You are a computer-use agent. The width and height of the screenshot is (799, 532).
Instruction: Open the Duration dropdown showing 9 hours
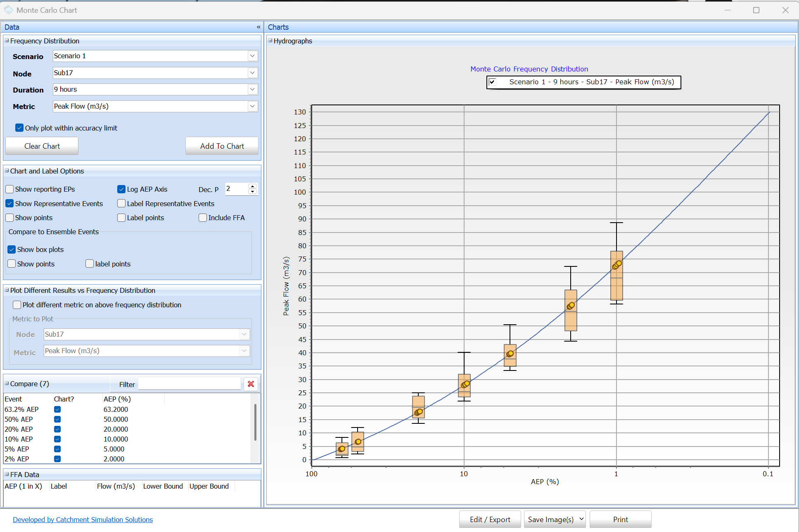(x=252, y=90)
